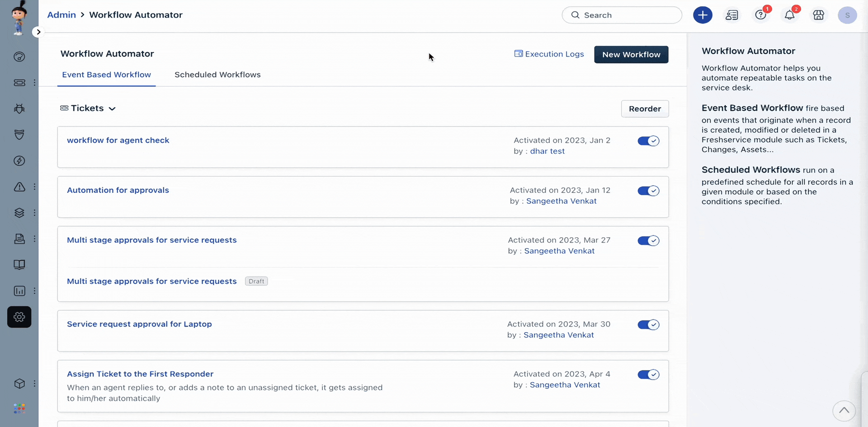Open the Tickets icon in sidebar
The image size is (868, 427).
(x=19, y=83)
